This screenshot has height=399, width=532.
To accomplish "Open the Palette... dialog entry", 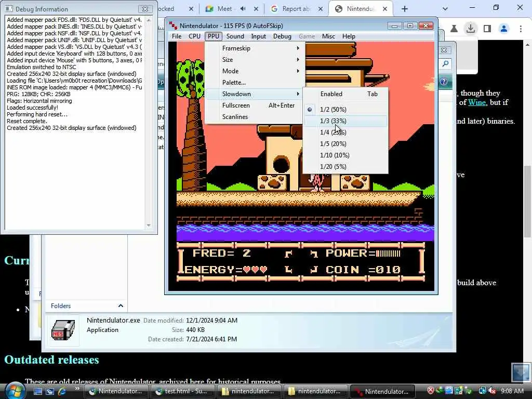I will pyautogui.click(x=255, y=83).
